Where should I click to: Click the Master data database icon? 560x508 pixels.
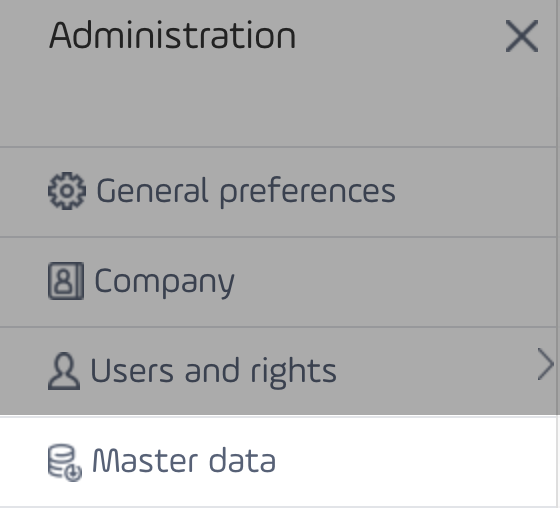[x=65, y=463]
